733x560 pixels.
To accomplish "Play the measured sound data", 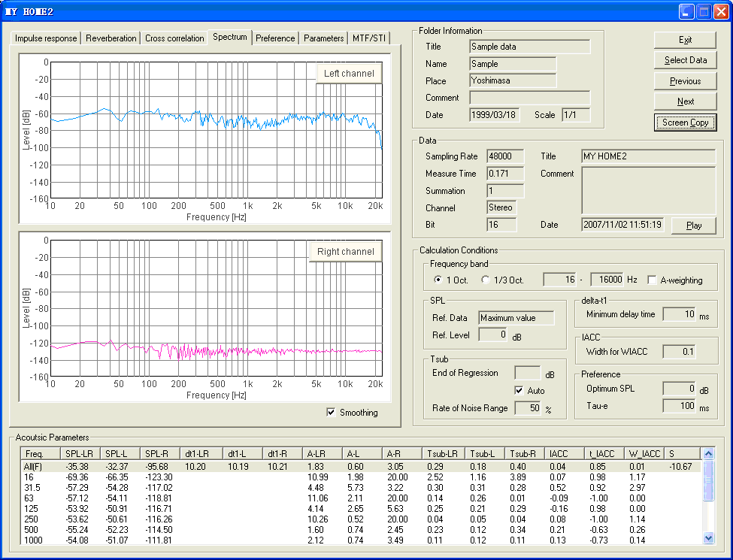I will (x=694, y=226).
